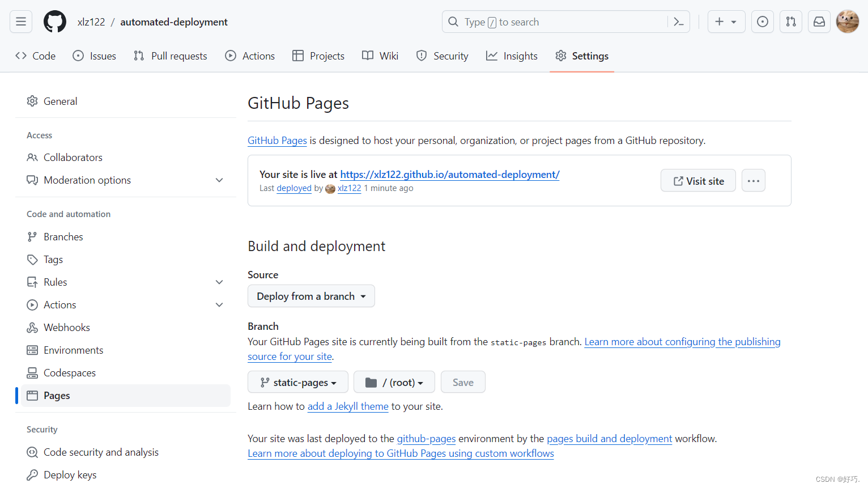The height and width of the screenshot is (488, 868).
Task: Expand sidebar Actions section chevron
Action: (219, 305)
